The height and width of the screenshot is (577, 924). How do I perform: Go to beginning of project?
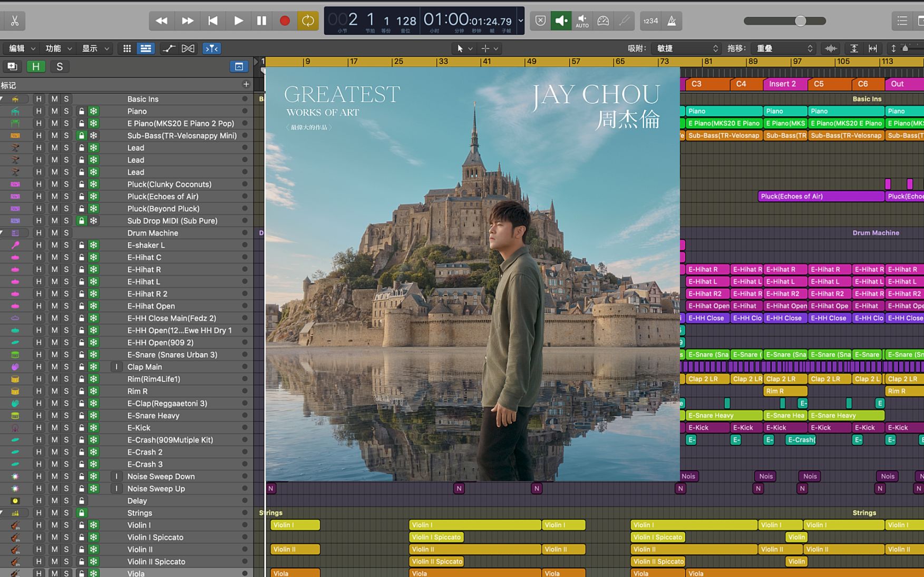coord(213,21)
